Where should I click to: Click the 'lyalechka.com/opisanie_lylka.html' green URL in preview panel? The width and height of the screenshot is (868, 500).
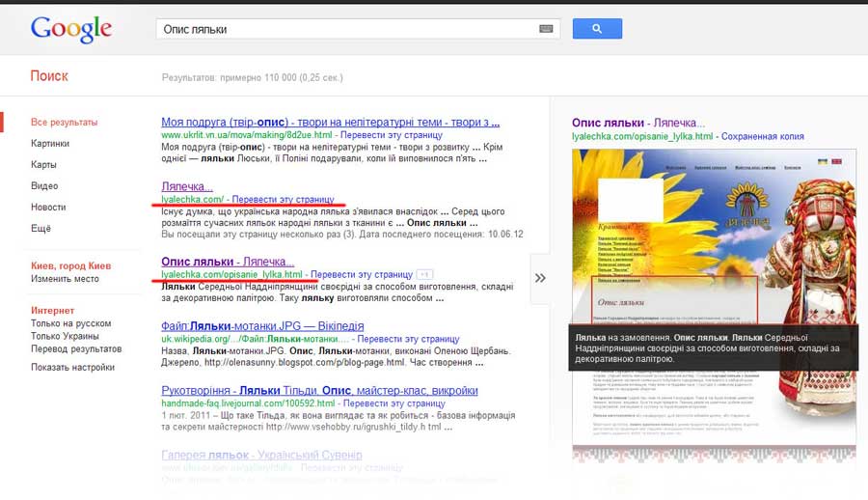642,136
